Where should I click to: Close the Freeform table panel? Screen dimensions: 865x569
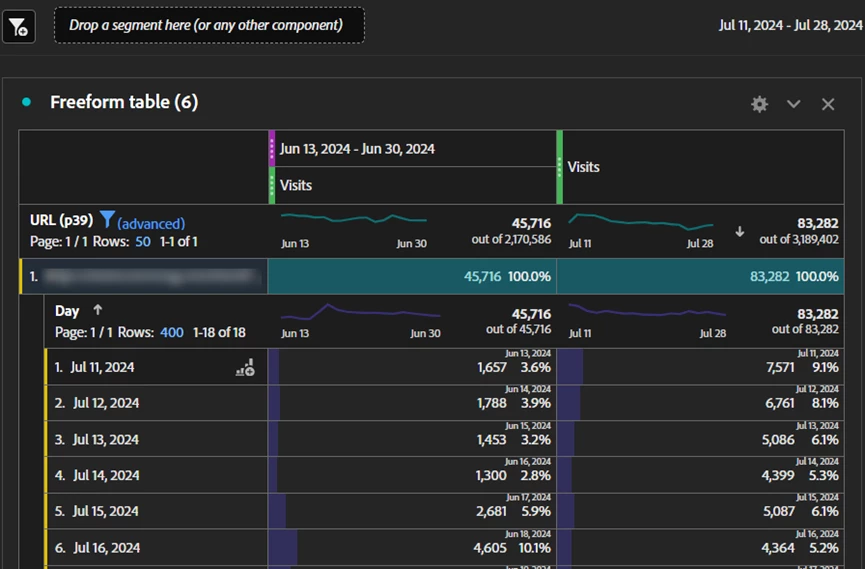(x=827, y=104)
